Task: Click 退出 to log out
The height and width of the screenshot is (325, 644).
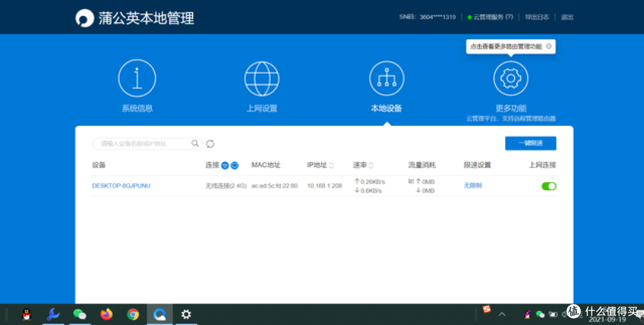Action: 567,17
